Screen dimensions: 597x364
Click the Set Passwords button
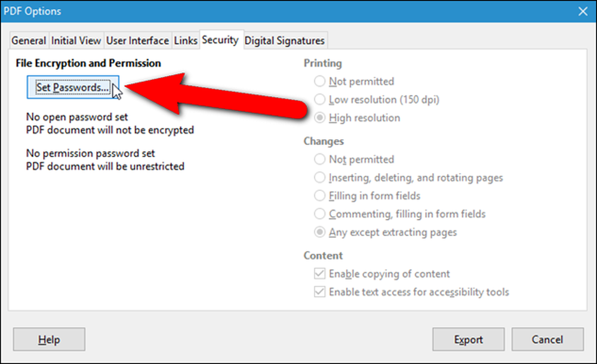(73, 87)
